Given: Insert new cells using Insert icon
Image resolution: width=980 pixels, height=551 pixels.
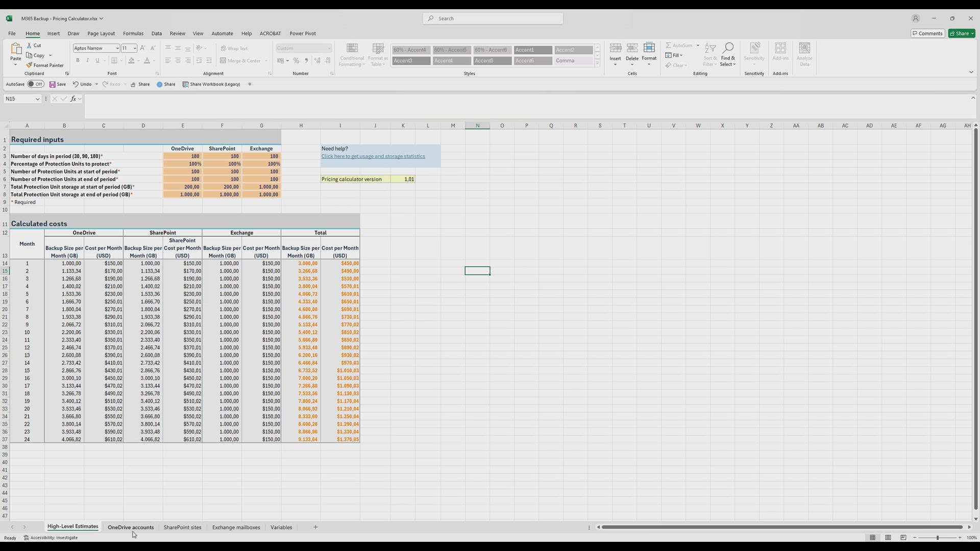Looking at the screenshot, I should [615, 48].
